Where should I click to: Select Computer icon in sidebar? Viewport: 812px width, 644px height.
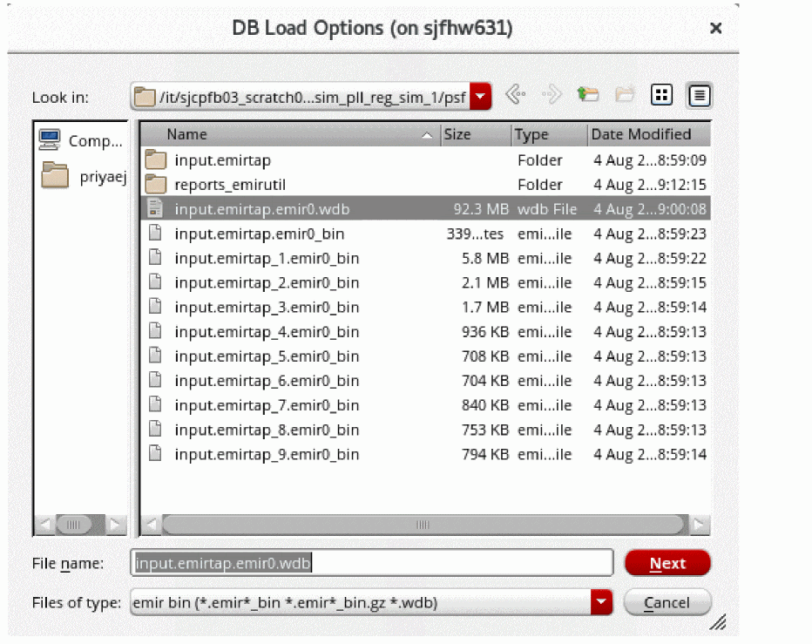[x=50, y=140]
